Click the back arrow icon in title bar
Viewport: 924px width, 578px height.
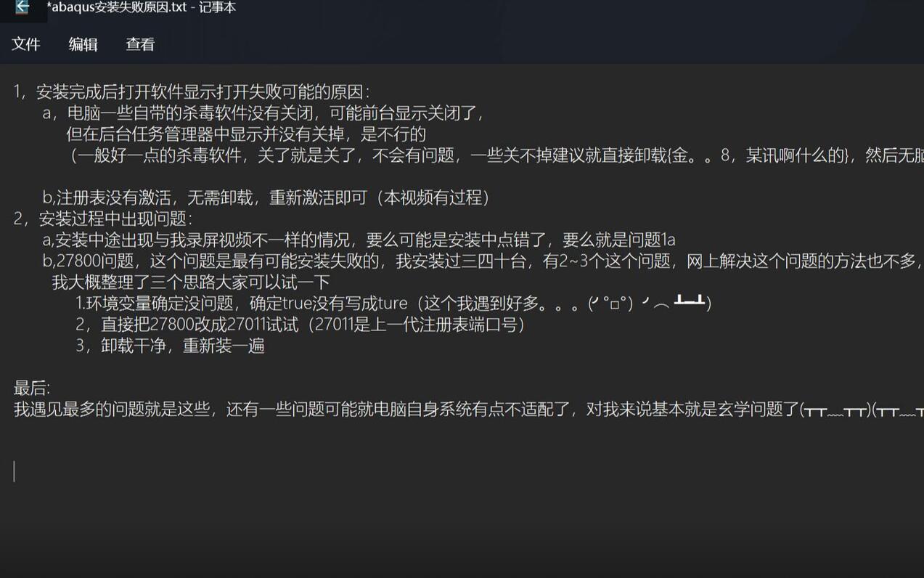click(22, 7)
